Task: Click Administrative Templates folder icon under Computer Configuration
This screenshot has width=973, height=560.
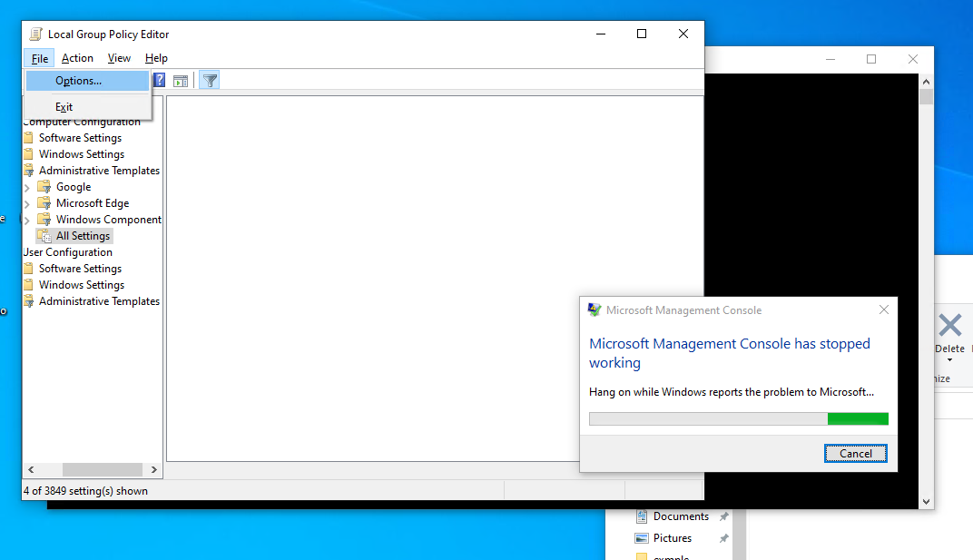Action: click(x=28, y=171)
